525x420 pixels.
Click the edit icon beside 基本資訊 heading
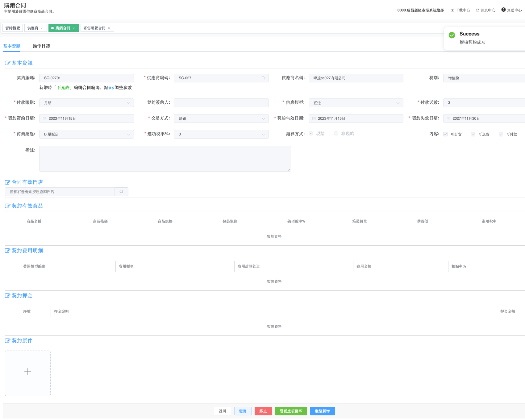pos(8,63)
